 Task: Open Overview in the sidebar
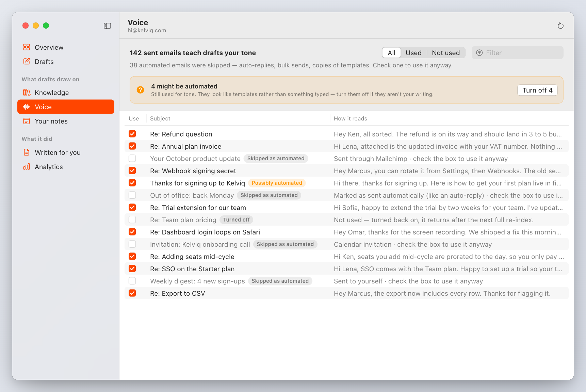[66, 47]
